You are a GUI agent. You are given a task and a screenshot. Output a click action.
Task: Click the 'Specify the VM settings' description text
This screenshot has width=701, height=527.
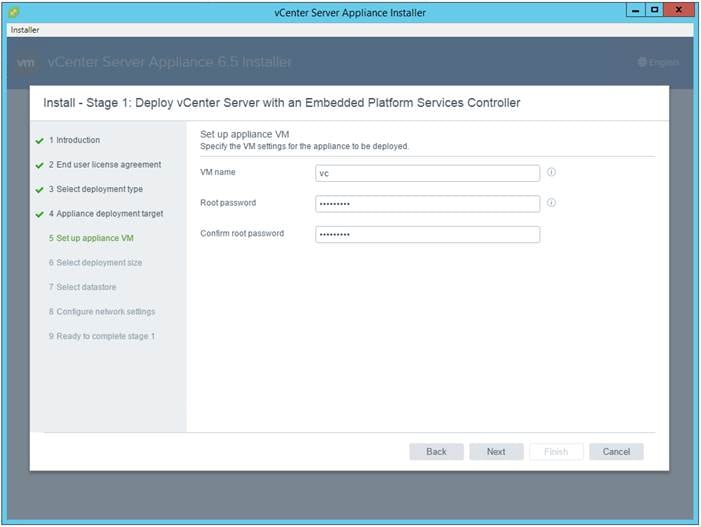coord(304,146)
